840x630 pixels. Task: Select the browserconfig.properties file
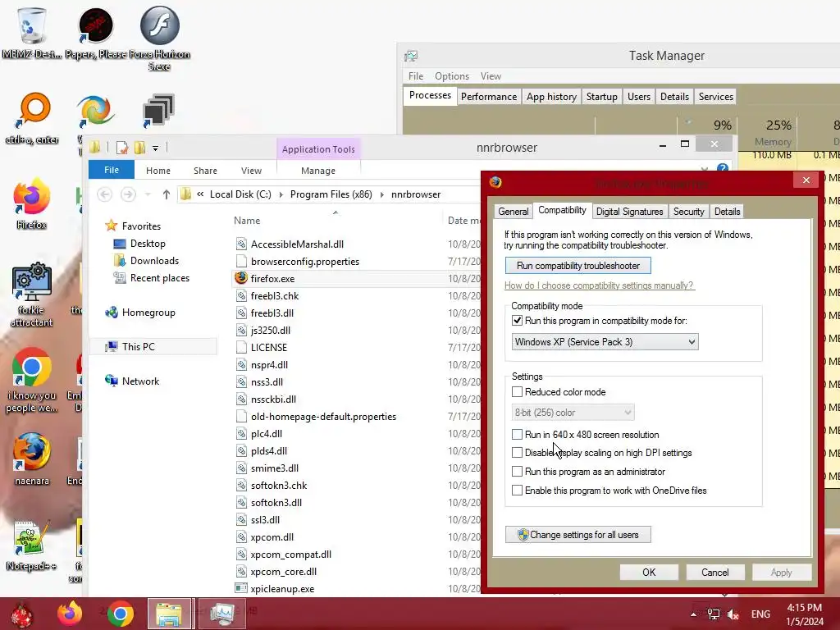point(305,262)
